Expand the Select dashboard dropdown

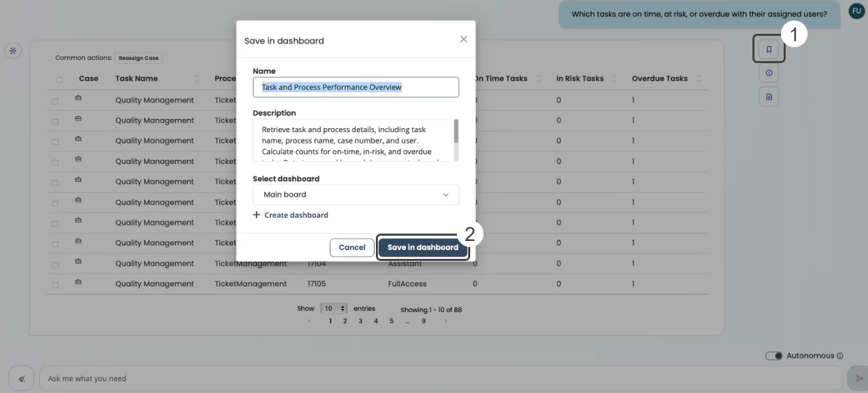coord(355,195)
